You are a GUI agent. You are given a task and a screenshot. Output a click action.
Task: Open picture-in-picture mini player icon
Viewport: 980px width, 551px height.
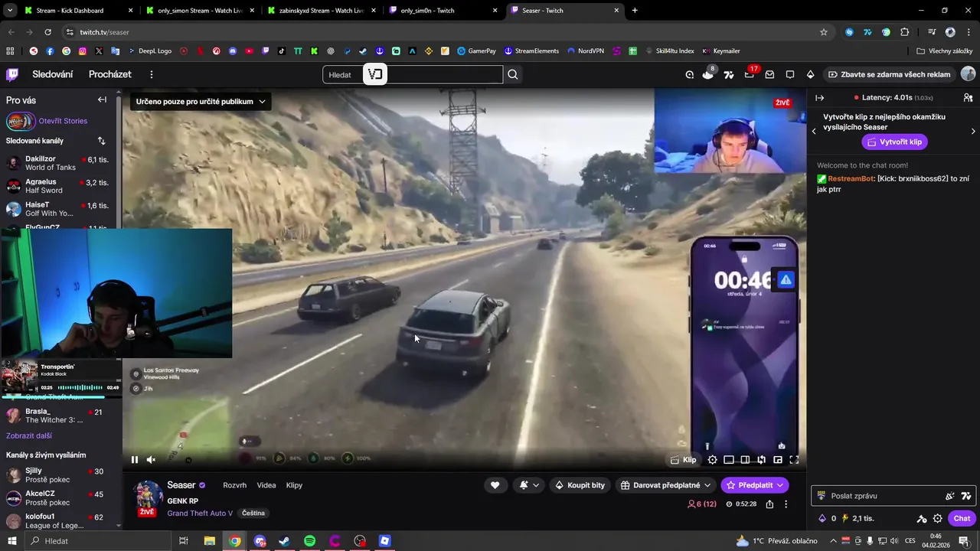pyautogui.click(x=778, y=460)
